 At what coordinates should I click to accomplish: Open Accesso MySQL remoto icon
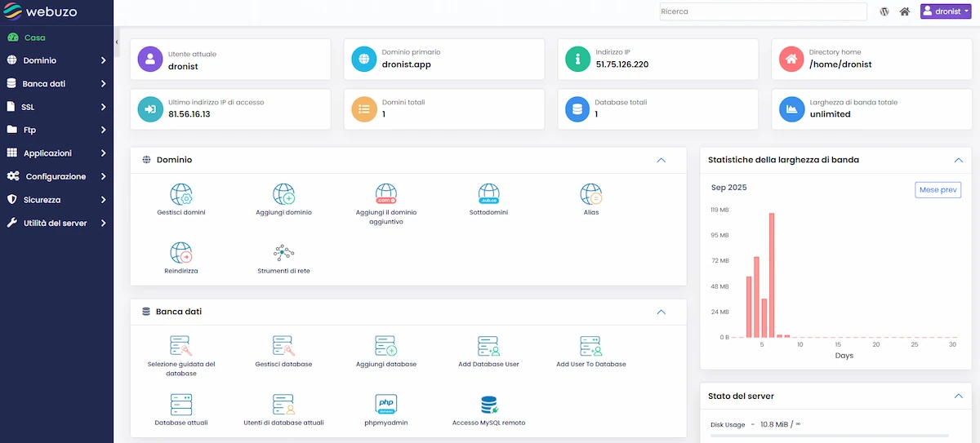(488, 405)
